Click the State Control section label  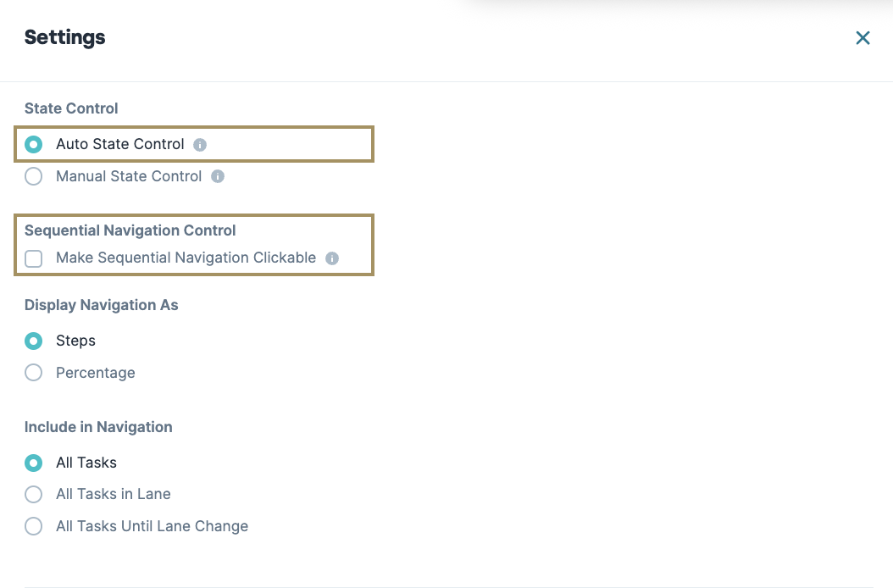point(71,108)
